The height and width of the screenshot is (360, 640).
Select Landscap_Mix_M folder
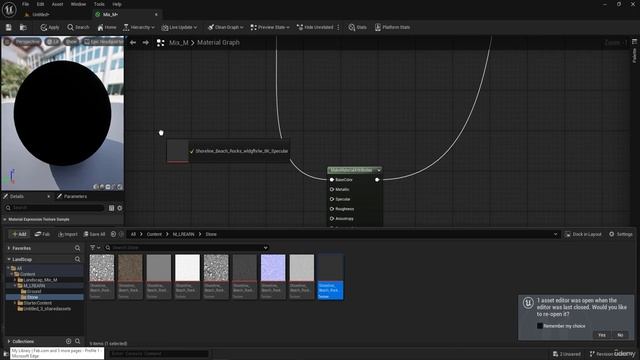40,280
